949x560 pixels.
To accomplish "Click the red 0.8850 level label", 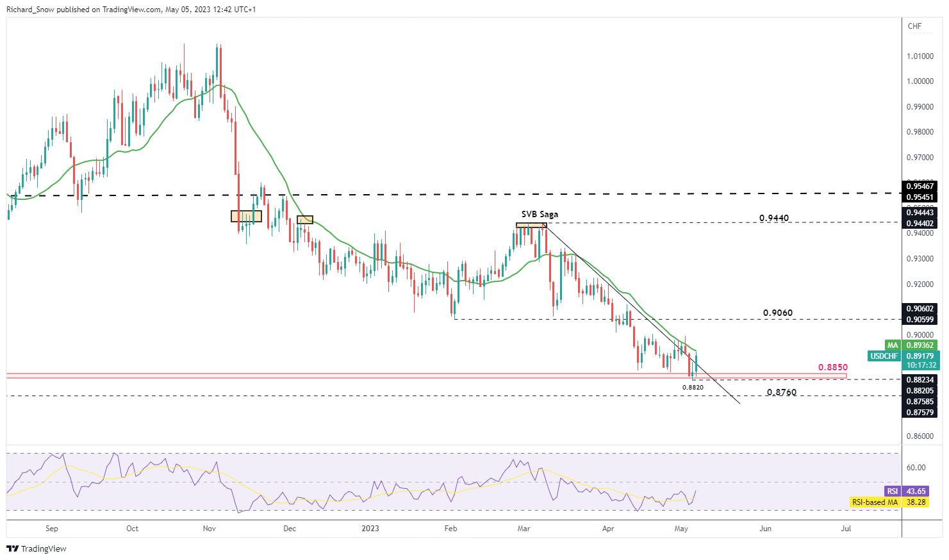I will tap(832, 368).
